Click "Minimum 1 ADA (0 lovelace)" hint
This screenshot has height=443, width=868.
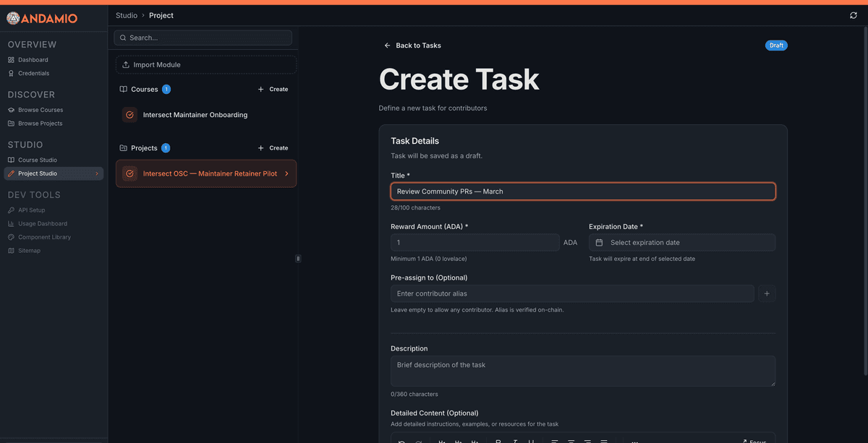coord(428,259)
